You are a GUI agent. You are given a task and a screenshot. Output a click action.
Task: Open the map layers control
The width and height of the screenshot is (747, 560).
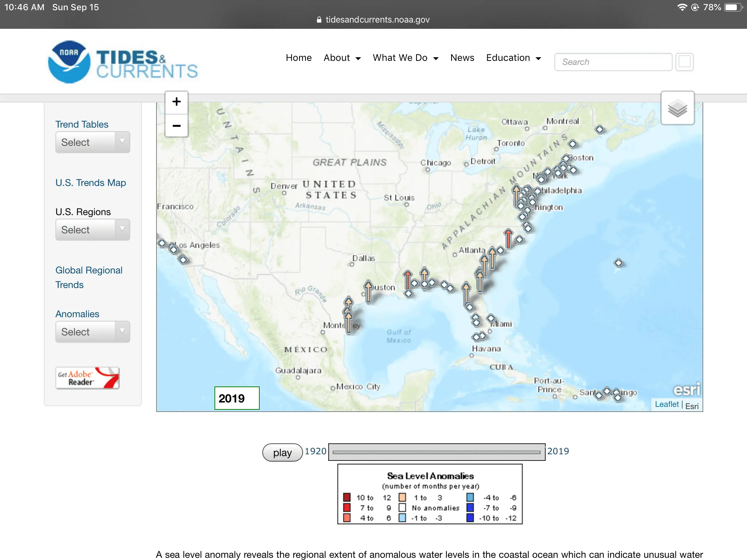click(677, 108)
